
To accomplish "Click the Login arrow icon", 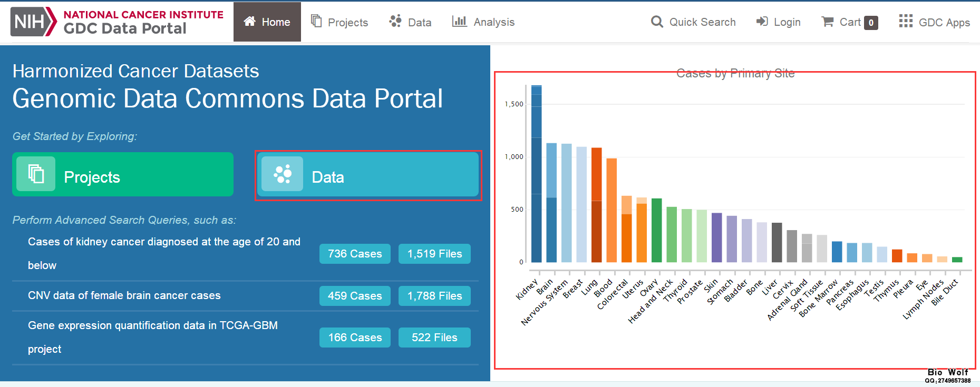I will (762, 22).
